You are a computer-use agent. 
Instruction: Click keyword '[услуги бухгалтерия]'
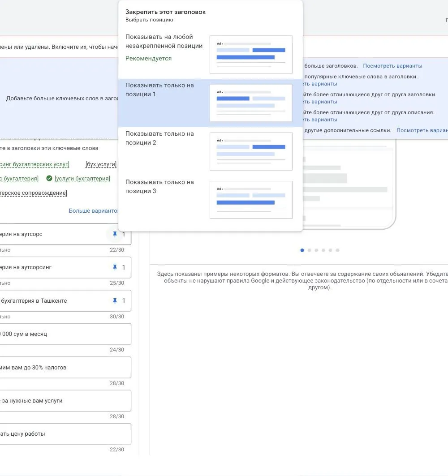pyautogui.click(x=82, y=179)
